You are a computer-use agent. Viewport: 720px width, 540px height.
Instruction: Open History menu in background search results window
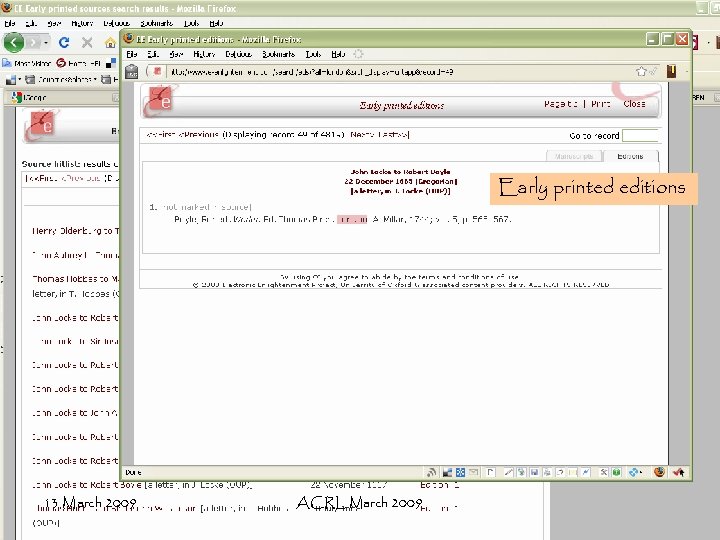point(82,23)
